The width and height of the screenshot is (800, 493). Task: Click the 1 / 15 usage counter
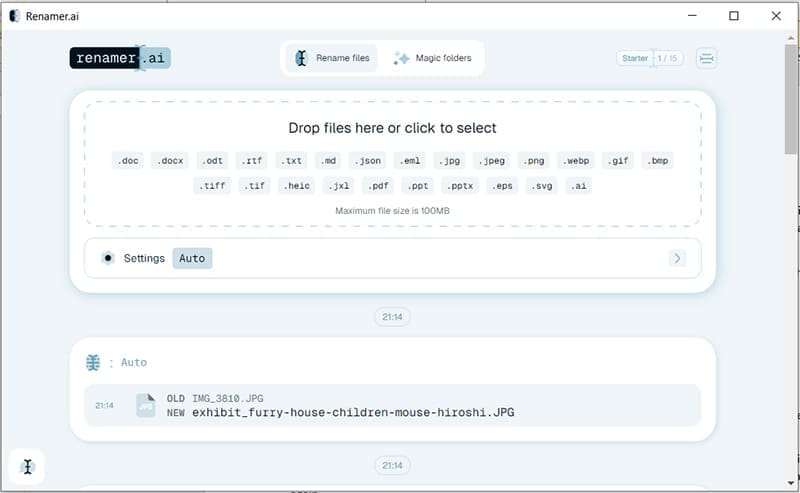point(667,58)
